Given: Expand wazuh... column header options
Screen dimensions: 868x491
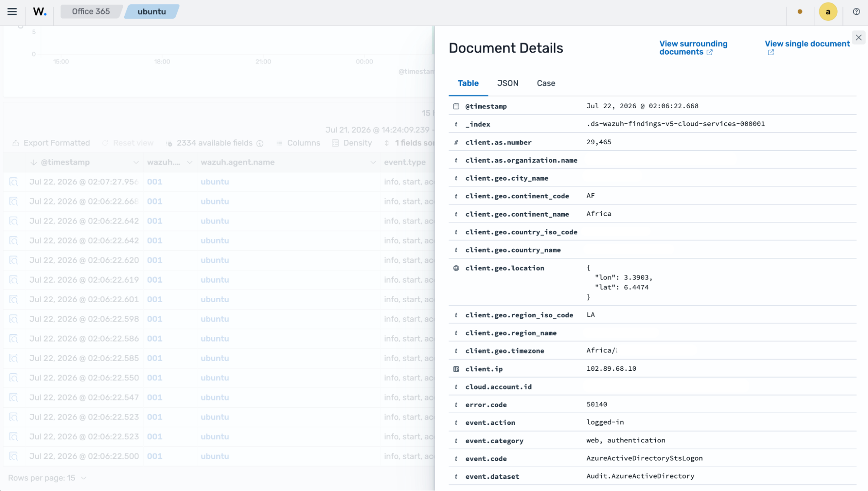Looking at the screenshot, I should [x=190, y=162].
